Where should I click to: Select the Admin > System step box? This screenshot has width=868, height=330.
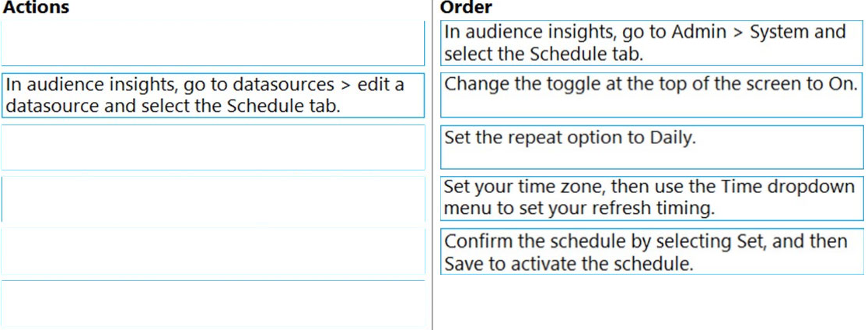pyautogui.click(x=652, y=43)
